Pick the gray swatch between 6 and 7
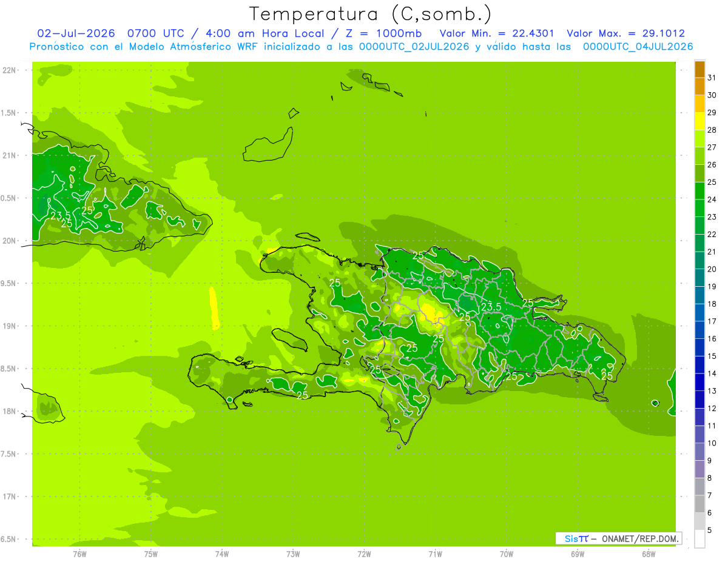The image size is (728, 562). [x=699, y=504]
